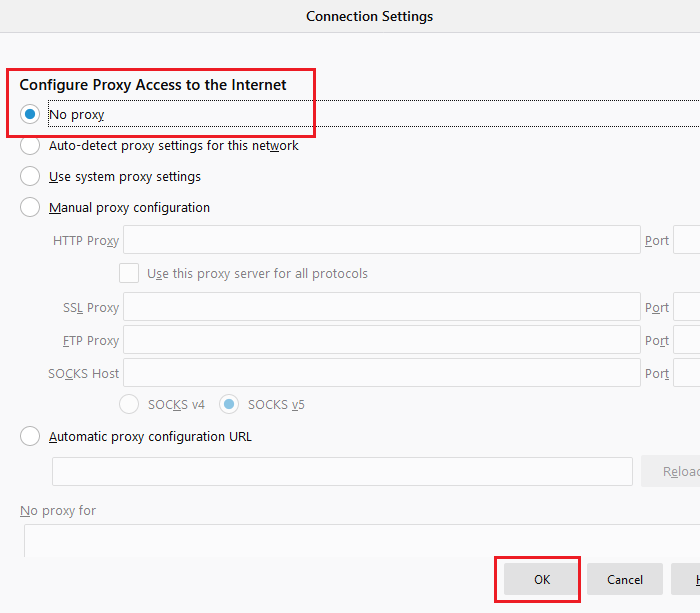Click the No proxy for text area
Viewport: 700px width, 613px height.
pyautogui.click(x=360, y=540)
